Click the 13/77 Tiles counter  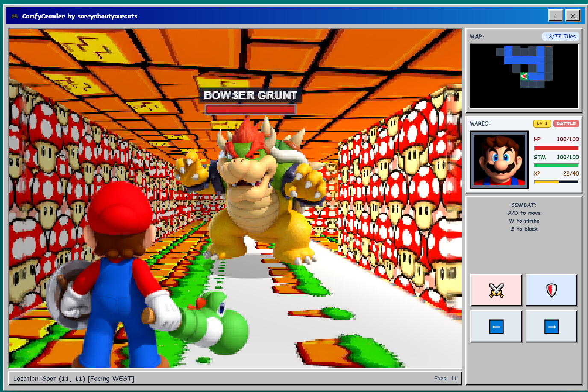pos(560,37)
